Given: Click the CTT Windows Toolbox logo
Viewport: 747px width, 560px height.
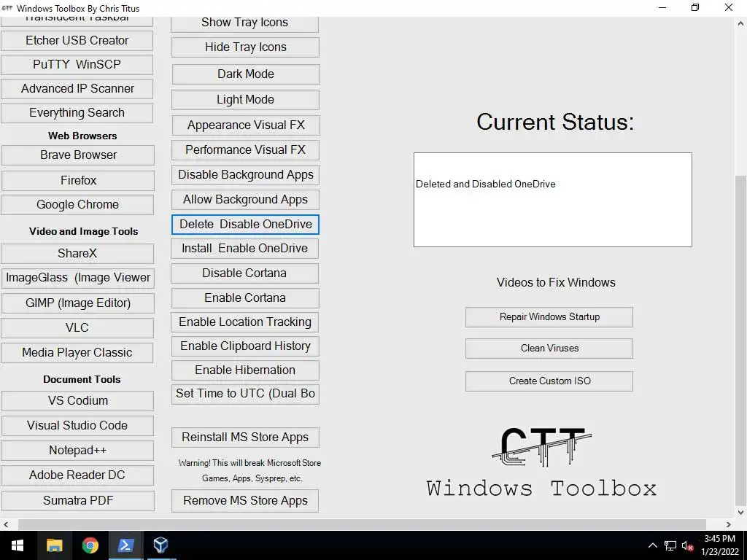Looking at the screenshot, I should [542, 462].
